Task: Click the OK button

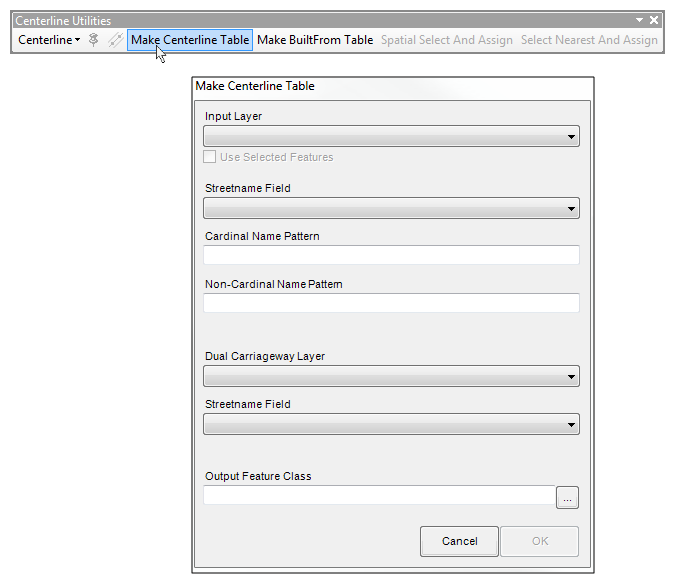Action: coord(540,541)
